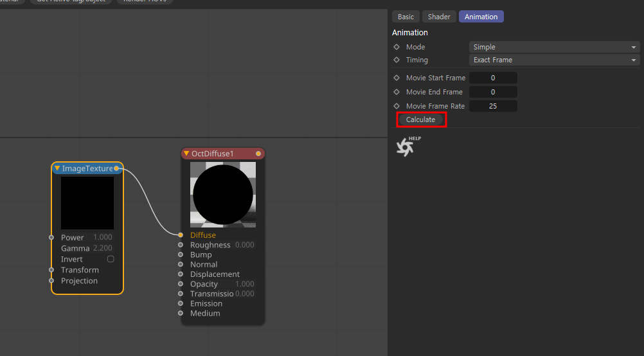Open the Octane HELP icon
This screenshot has height=356, width=644.
click(x=408, y=146)
